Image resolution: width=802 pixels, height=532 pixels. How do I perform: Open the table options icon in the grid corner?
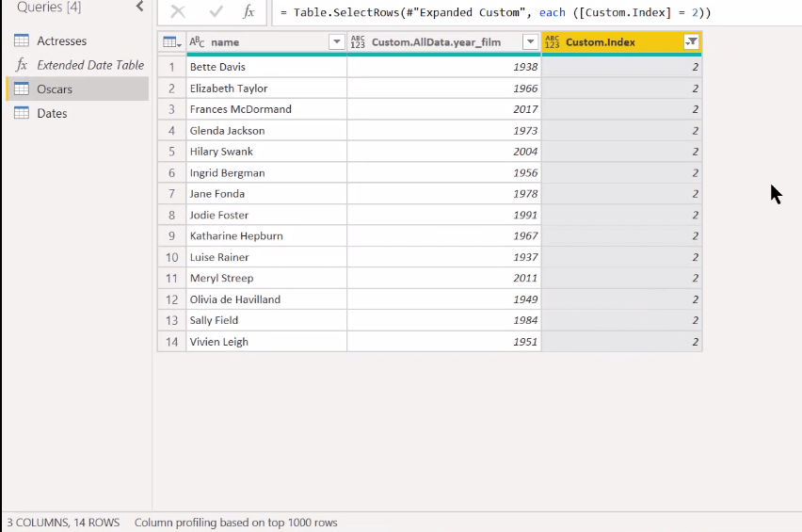[x=172, y=42]
